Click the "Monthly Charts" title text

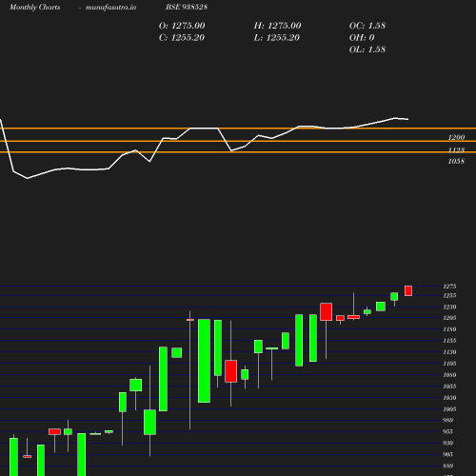click(x=34, y=8)
